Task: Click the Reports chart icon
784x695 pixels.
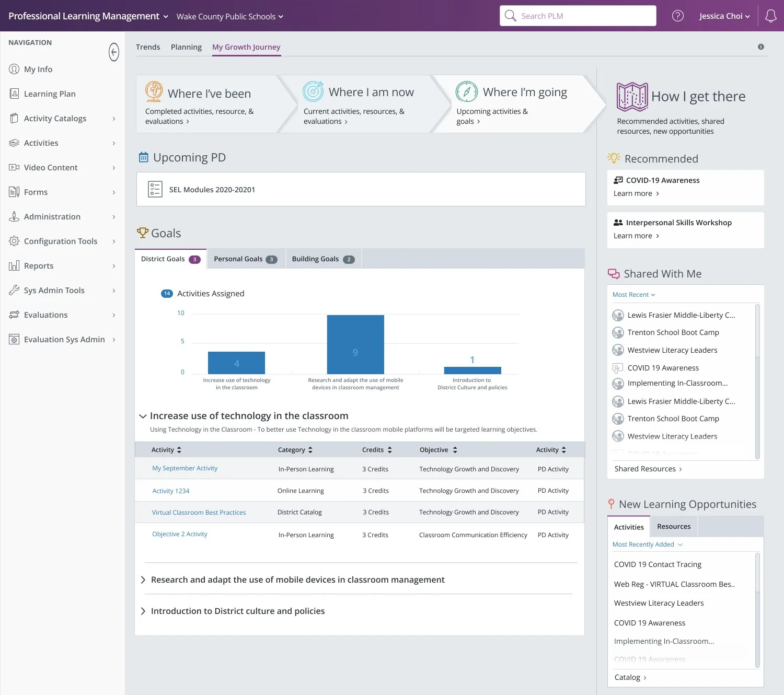Action: 14,265
